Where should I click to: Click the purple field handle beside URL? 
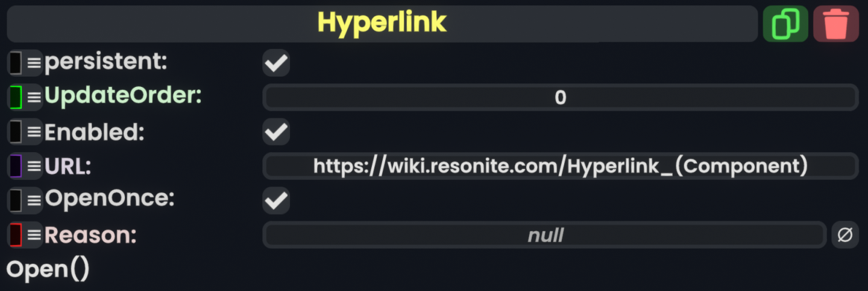[25, 166]
